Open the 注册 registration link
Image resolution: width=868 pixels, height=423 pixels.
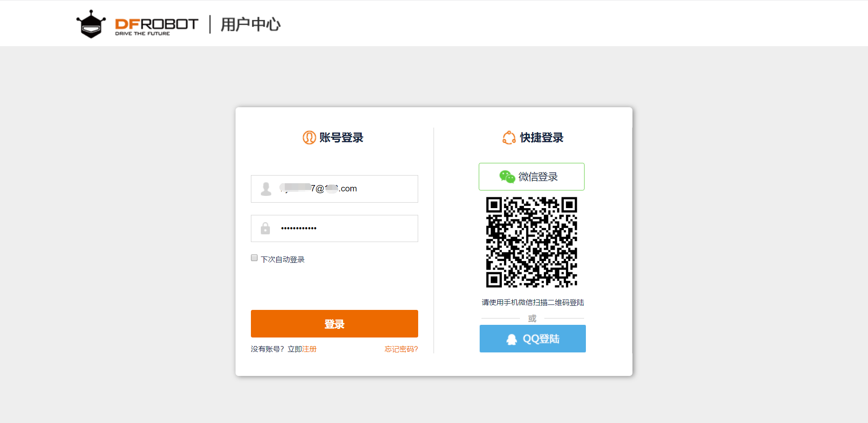coord(309,349)
